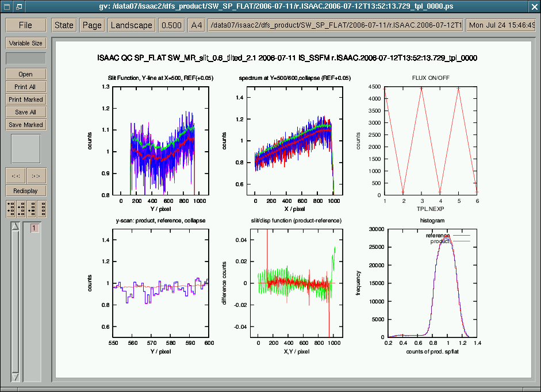Image resolution: width=541 pixels, height=392 pixels.
Task: Open the State menu
Action: tap(64, 25)
